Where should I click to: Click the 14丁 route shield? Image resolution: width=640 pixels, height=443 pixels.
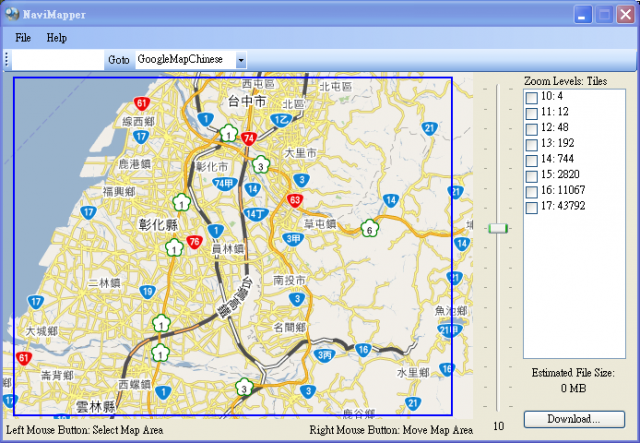point(256,214)
